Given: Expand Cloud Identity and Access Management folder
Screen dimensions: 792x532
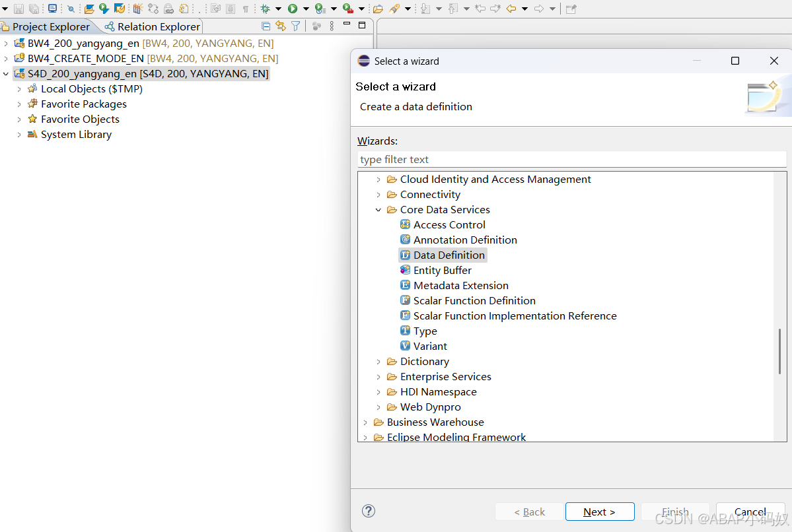Looking at the screenshot, I should (x=378, y=180).
